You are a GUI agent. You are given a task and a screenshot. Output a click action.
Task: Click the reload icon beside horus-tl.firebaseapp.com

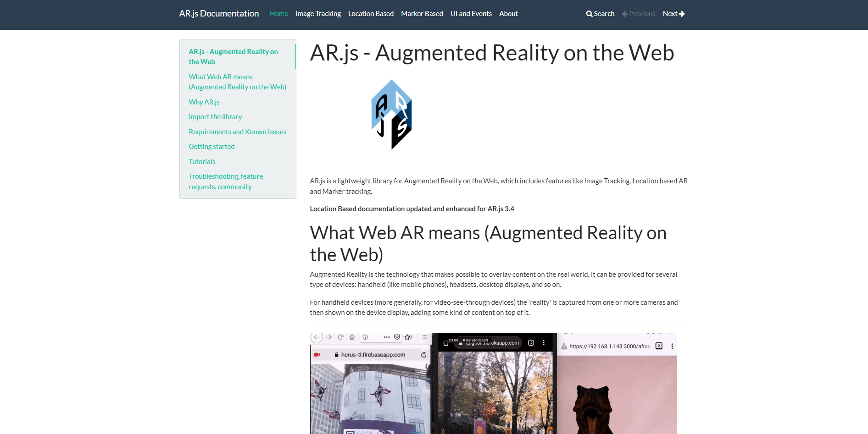[423, 355]
